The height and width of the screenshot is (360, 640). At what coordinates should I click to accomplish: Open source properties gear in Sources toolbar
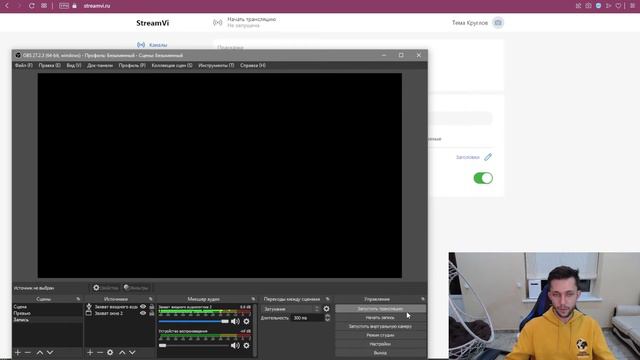110,352
